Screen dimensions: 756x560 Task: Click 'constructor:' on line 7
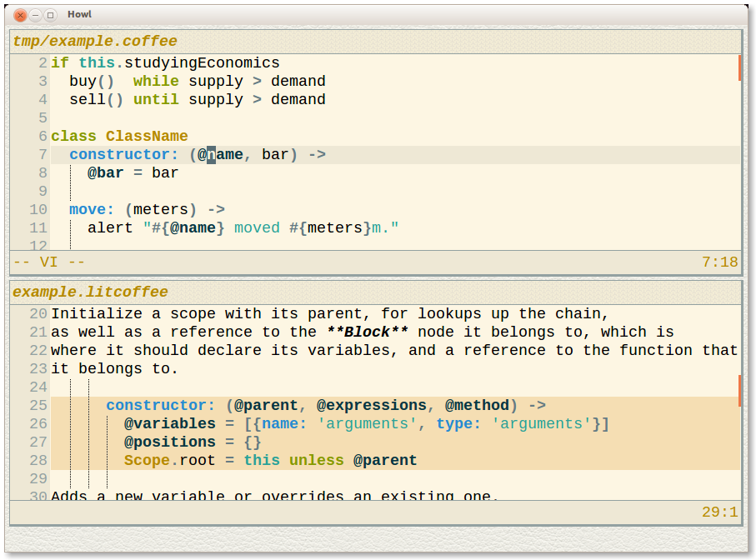click(123, 154)
